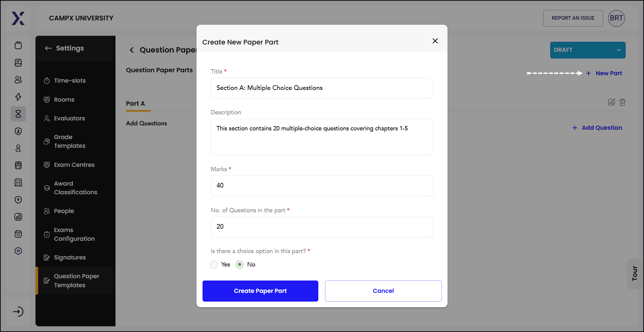Click the New Part link
This screenshot has height=332, width=644.
[x=604, y=73]
